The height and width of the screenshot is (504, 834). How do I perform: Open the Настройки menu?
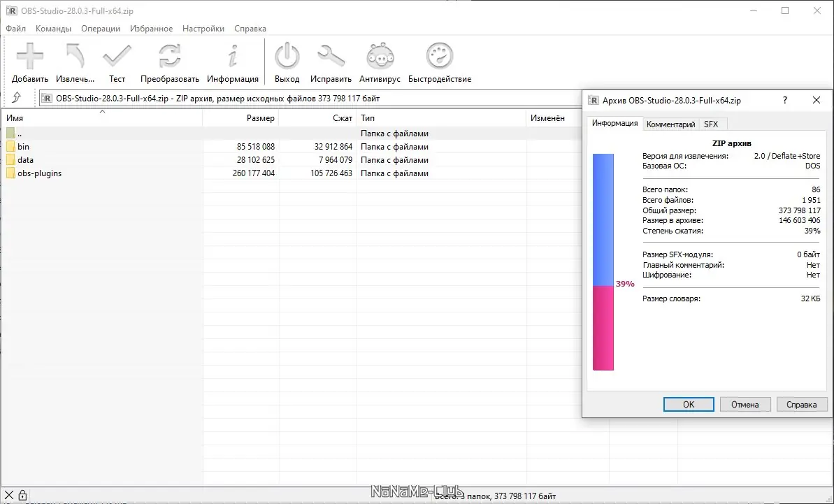pos(203,29)
